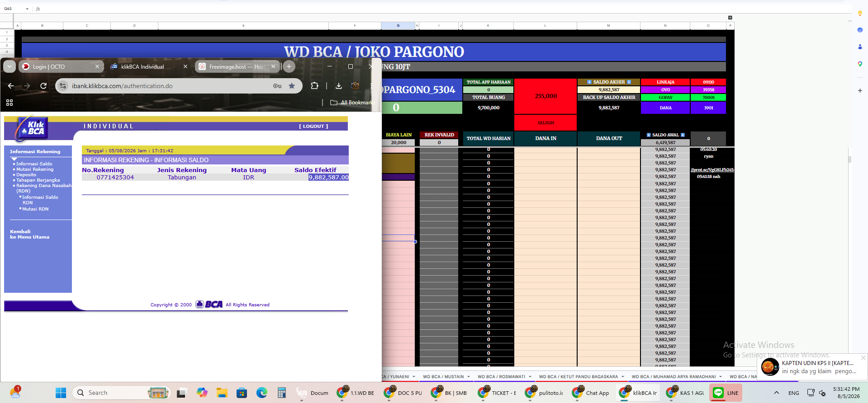
Task: Click the Klik BCA logo
Action: (x=33, y=128)
